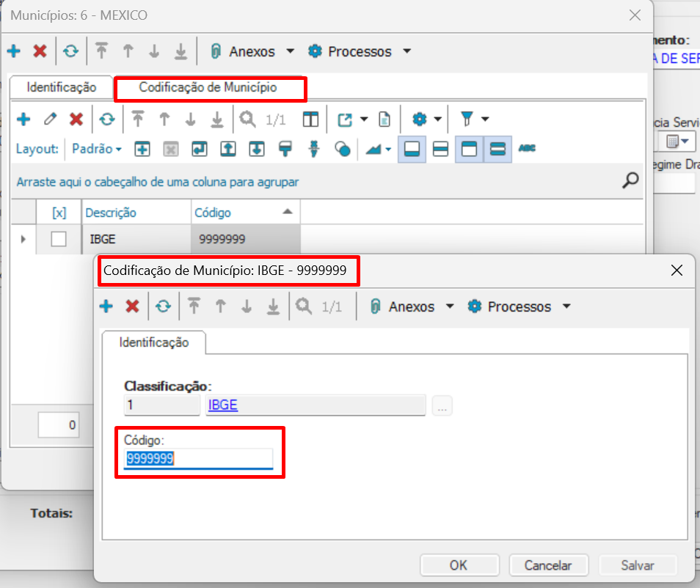Toggle the grouped rows view button
Viewport: 700px width, 588px height.
(497, 149)
